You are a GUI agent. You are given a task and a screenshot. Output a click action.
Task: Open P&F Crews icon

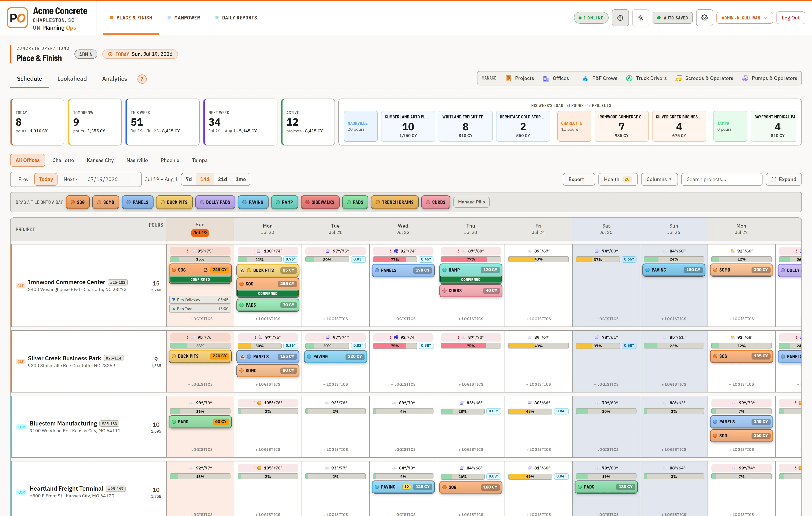pos(585,78)
